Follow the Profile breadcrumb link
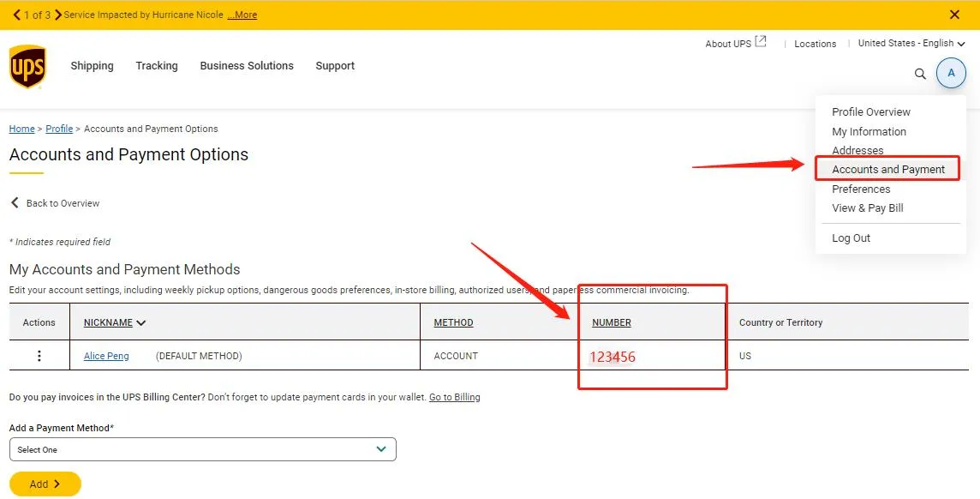The height and width of the screenshot is (499, 980). coord(59,129)
